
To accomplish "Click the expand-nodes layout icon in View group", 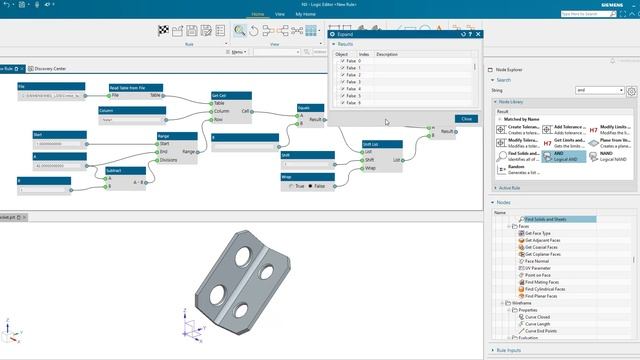I will (282, 31).
